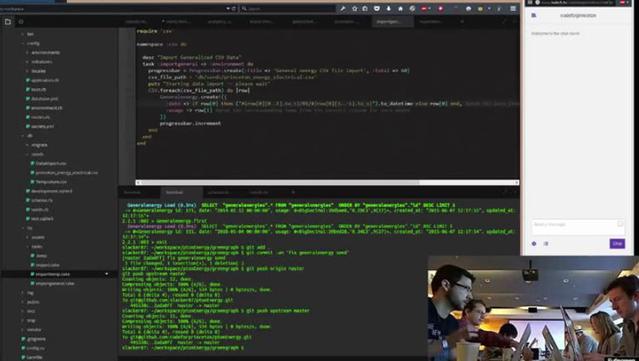Add a new editor tab with the plus
This screenshot has height=361, width=639.
point(462,22)
